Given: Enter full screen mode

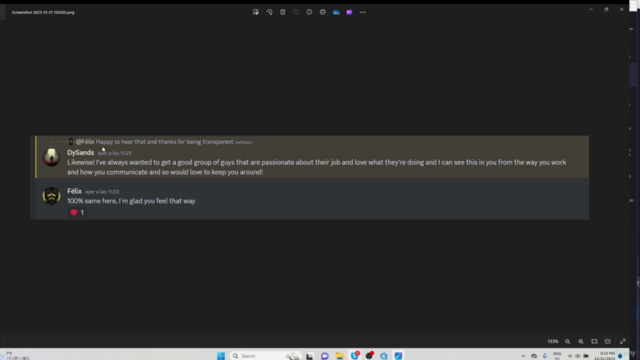Looking at the screenshot, I should point(622,341).
